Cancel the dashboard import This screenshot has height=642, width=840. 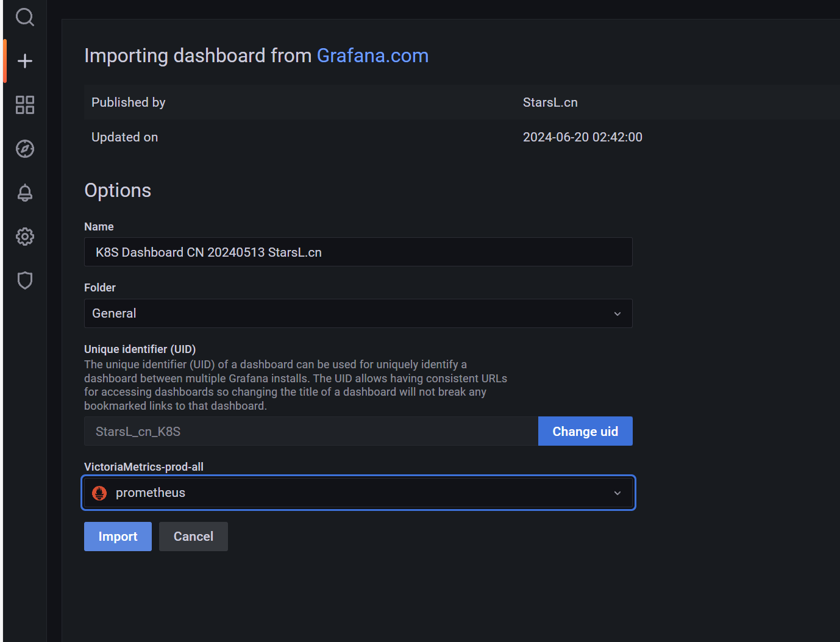[x=193, y=537]
